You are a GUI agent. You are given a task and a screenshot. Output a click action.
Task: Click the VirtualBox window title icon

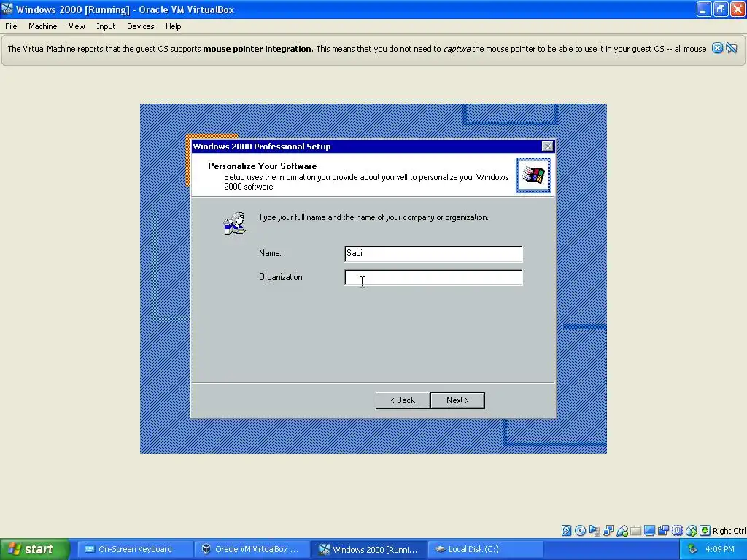click(x=7, y=9)
